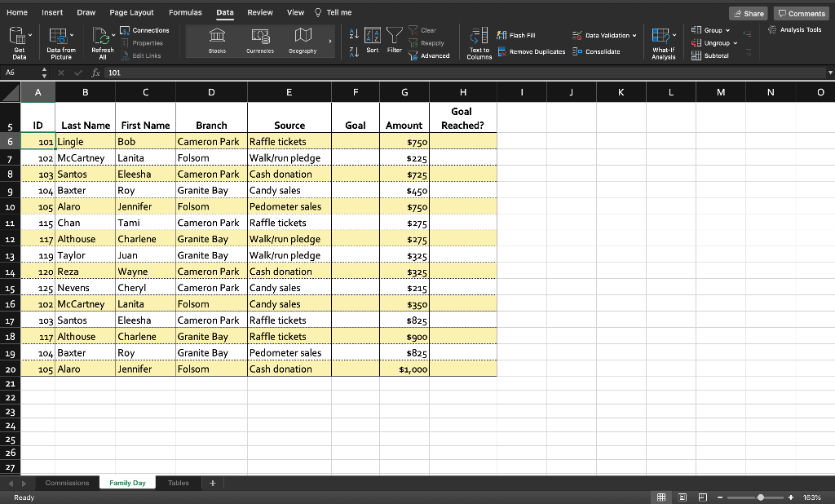Refresh All data connections
The height and width of the screenshot is (504, 835).
pyautogui.click(x=100, y=41)
